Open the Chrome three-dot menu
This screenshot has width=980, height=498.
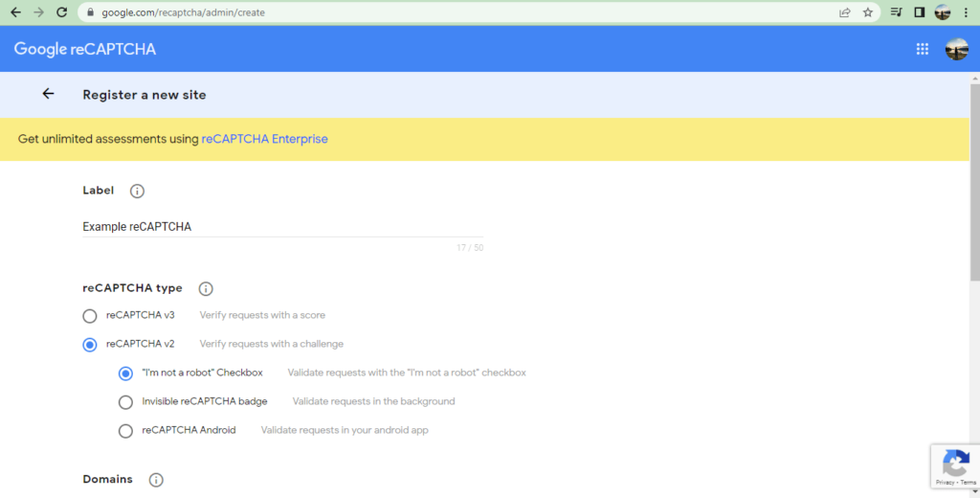click(x=967, y=12)
